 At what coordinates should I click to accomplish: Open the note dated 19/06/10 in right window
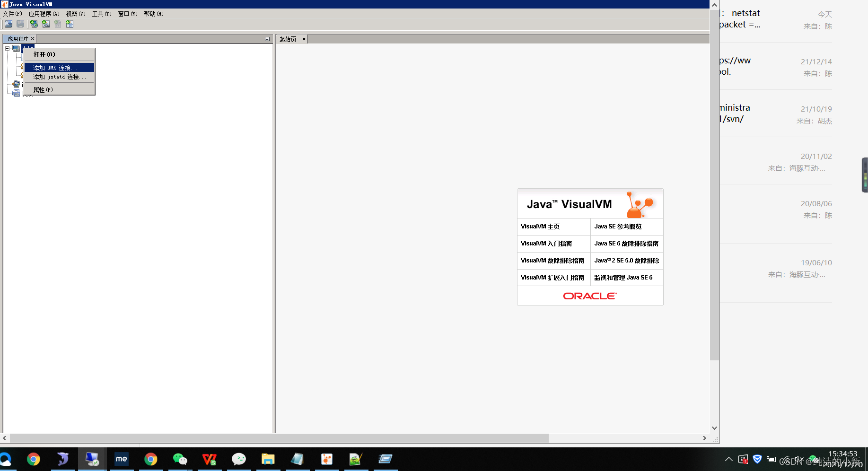coord(776,273)
